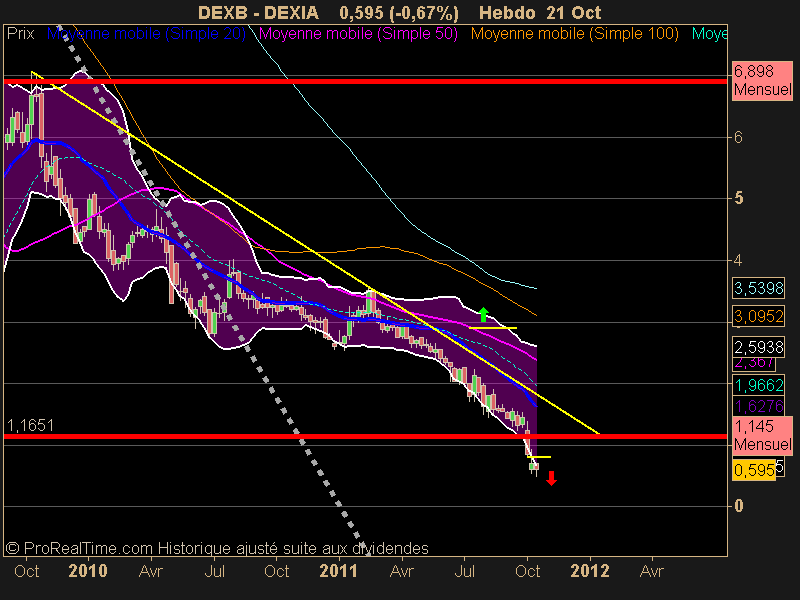Click the 4 value on price axis
Viewport: 800px width, 600px height.
(738, 260)
